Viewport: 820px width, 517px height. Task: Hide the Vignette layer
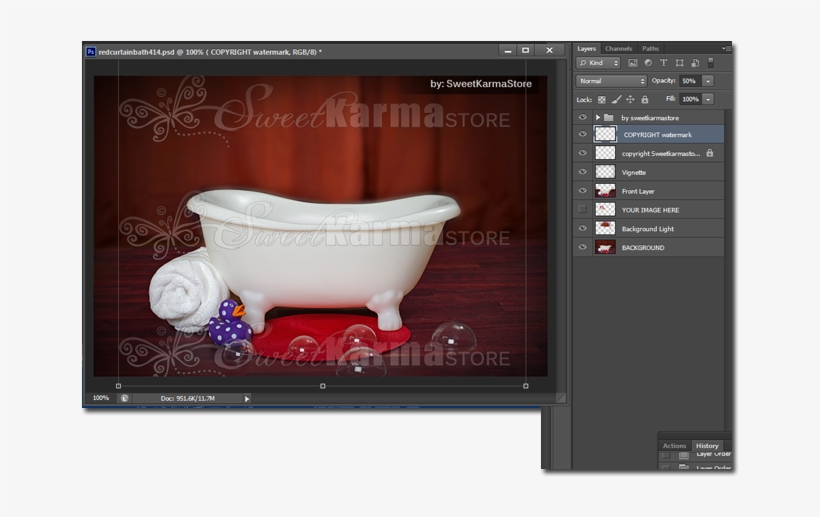583,172
